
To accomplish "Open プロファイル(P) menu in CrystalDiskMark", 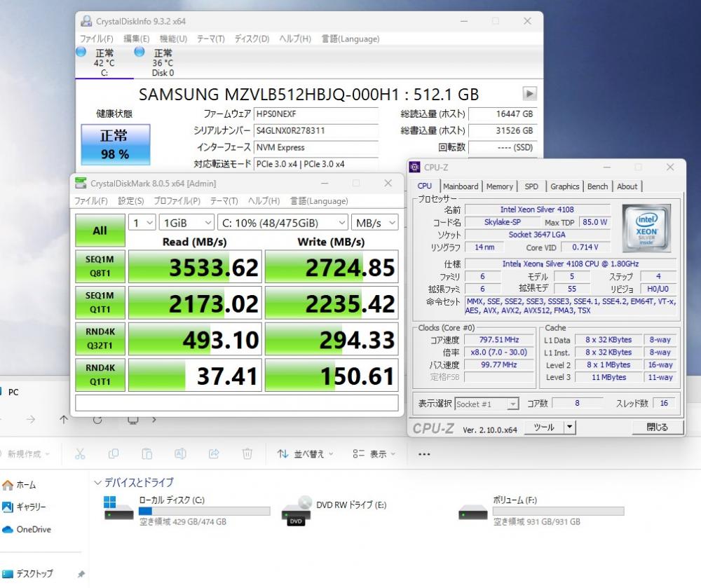I will tap(177, 201).
